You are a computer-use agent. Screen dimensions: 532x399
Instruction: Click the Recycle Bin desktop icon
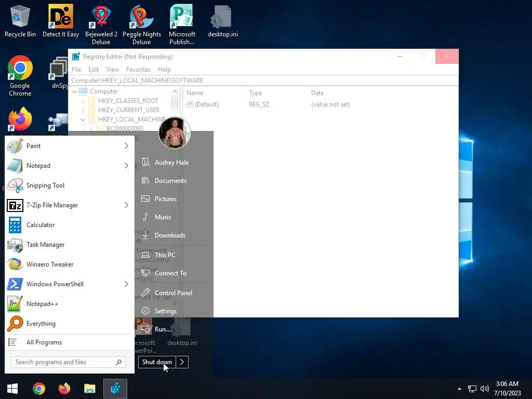pyautogui.click(x=20, y=22)
